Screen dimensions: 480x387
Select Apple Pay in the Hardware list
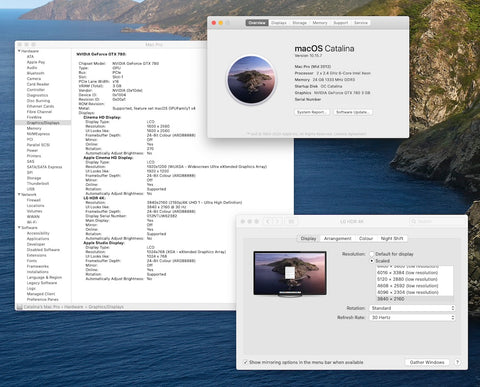(x=36, y=62)
